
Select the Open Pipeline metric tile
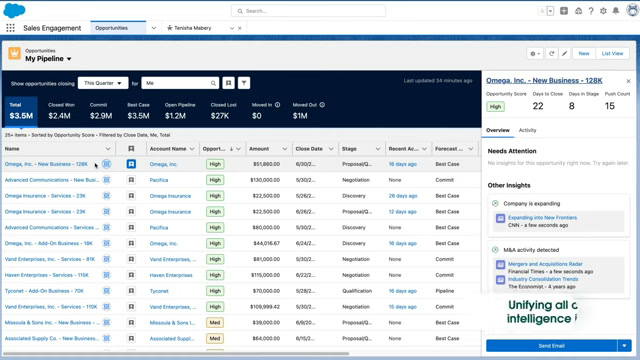tap(180, 111)
